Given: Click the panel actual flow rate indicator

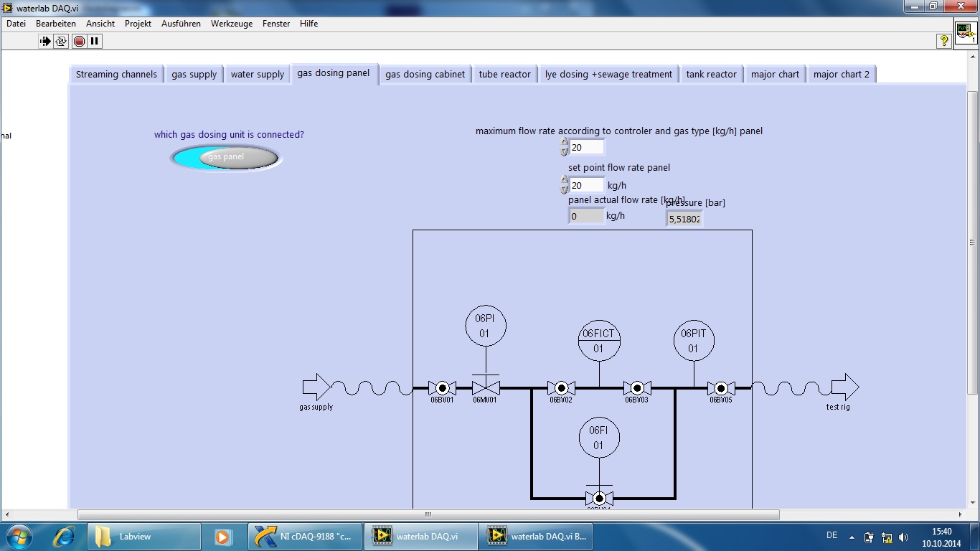Looking at the screenshot, I should pos(586,216).
